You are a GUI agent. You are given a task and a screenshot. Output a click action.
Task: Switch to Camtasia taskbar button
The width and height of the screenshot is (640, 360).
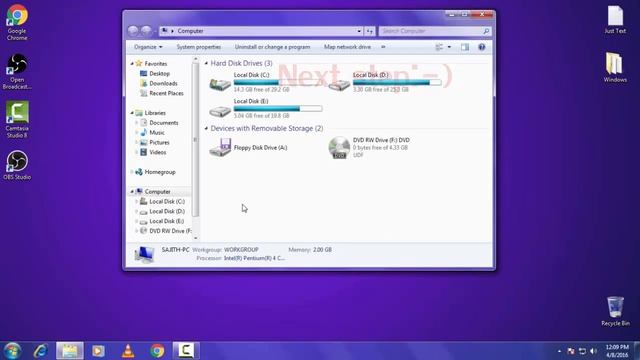tap(186, 351)
